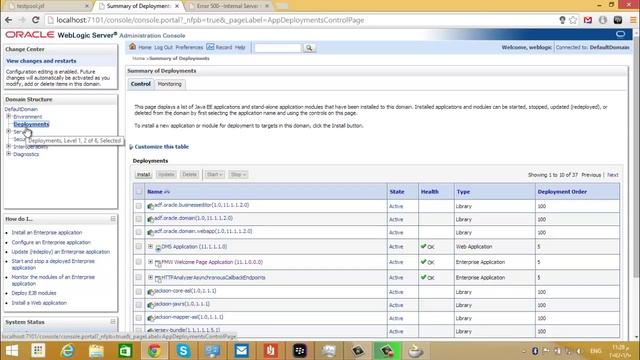The height and width of the screenshot is (360, 640).
Task: Check FMW Welcome Page Application checkbox
Action: point(139,262)
